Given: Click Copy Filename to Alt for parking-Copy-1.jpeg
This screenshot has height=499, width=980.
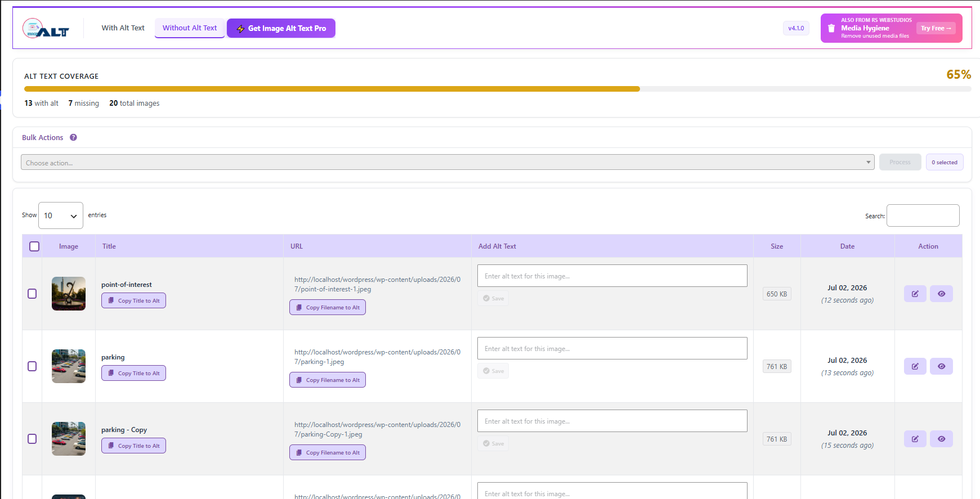Looking at the screenshot, I should click(x=328, y=452).
